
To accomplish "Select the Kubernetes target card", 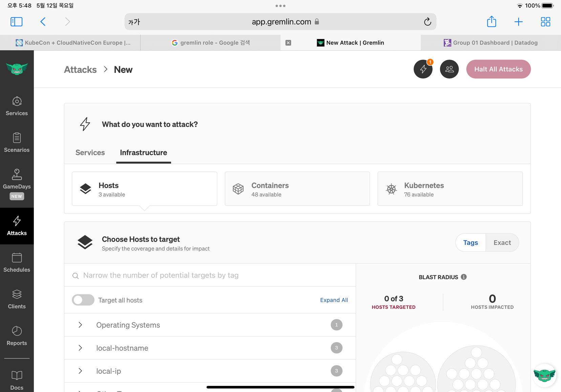I will pos(450,189).
